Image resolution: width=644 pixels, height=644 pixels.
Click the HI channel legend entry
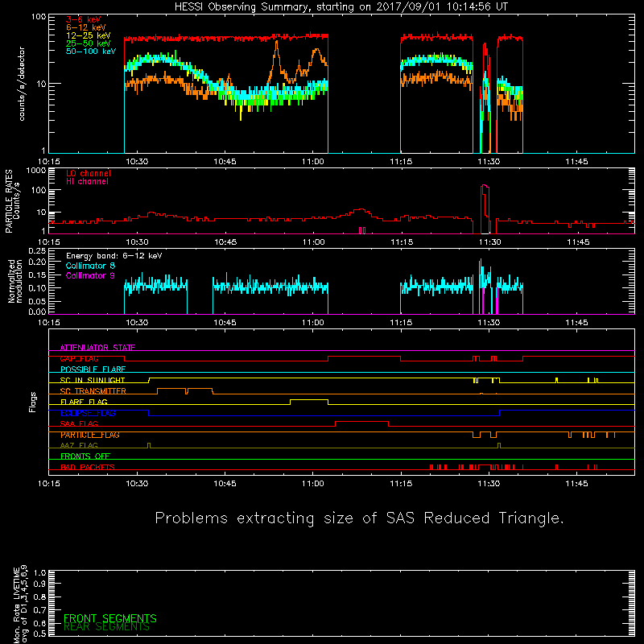(x=87, y=181)
